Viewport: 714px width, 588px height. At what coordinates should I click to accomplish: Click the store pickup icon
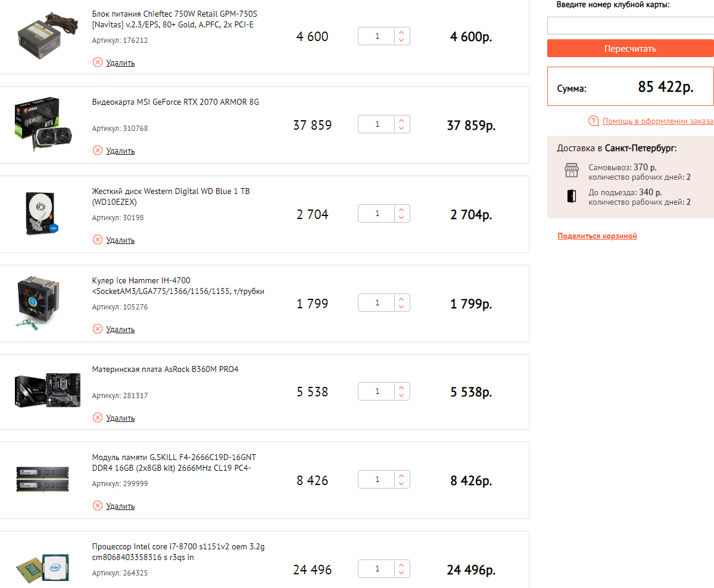[572, 171]
